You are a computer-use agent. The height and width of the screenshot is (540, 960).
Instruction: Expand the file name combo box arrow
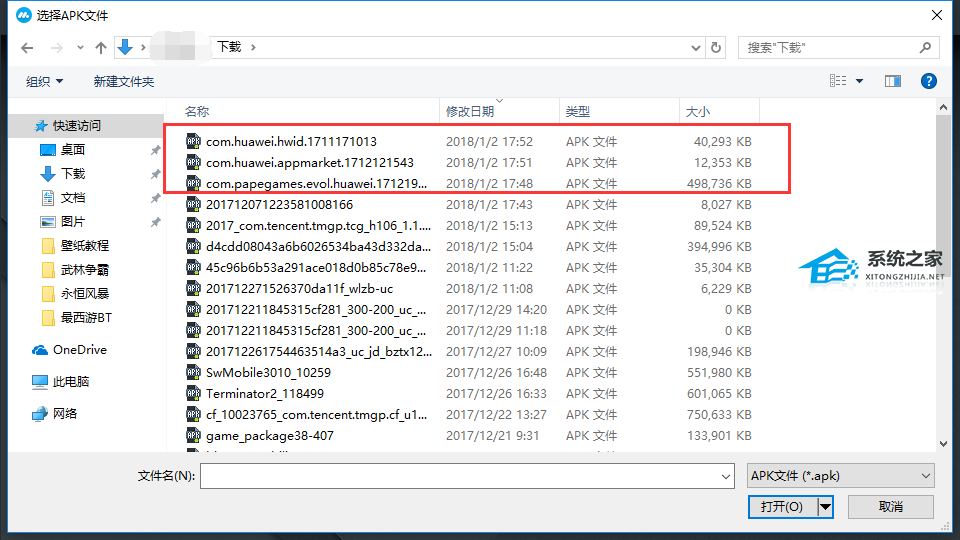pyautogui.click(x=726, y=476)
